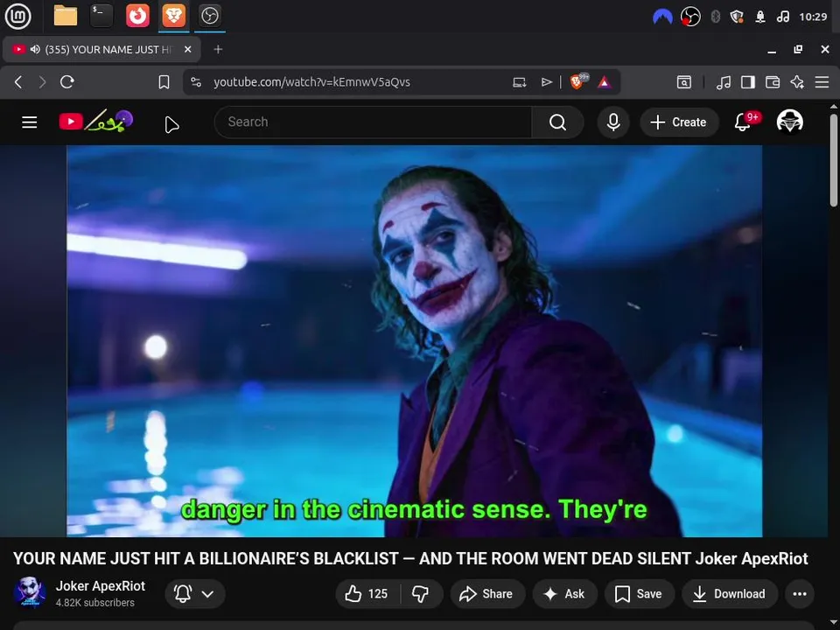Download the video
Viewport: 840px width, 630px height.
[729, 593]
